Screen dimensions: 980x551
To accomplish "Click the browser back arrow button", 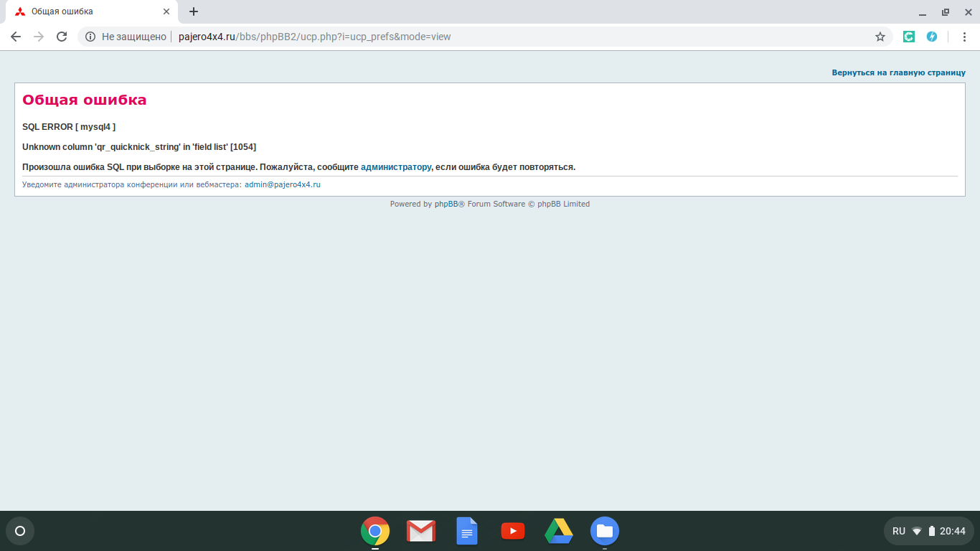I will [x=16, y=37].
